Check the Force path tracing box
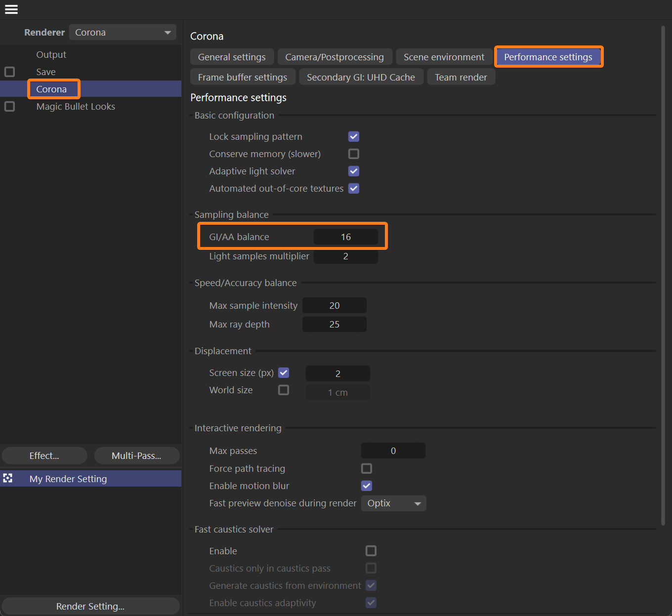Screen dimensions: 672x616 [367, 468]
